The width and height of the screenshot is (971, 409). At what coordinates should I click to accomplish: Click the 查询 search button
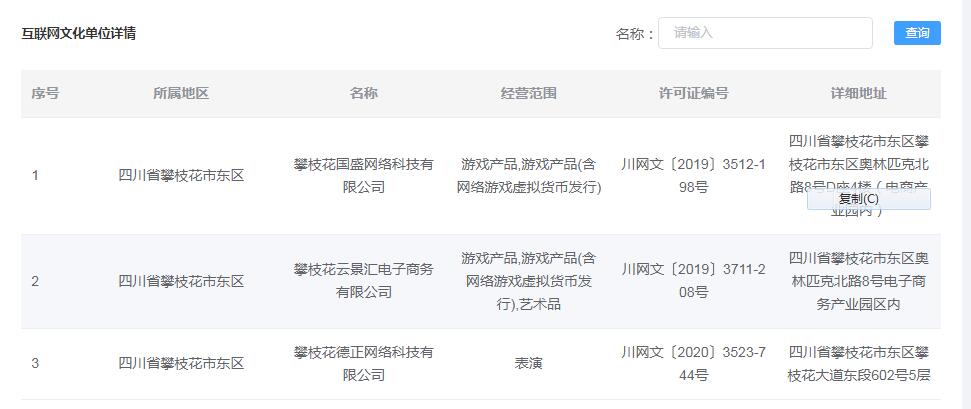917,33
